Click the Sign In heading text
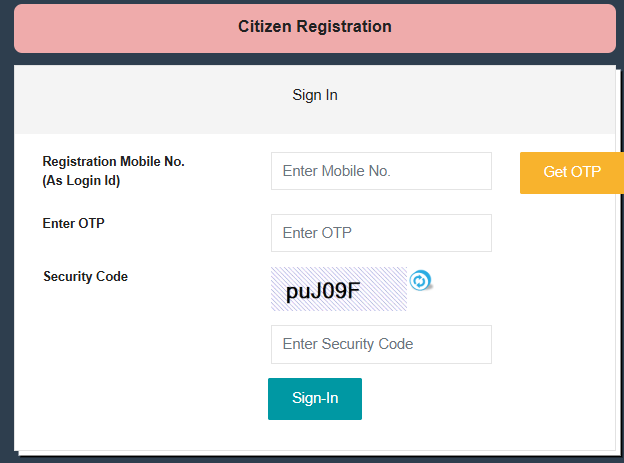This screenshot has height=463, width=624. click(314, 95)
